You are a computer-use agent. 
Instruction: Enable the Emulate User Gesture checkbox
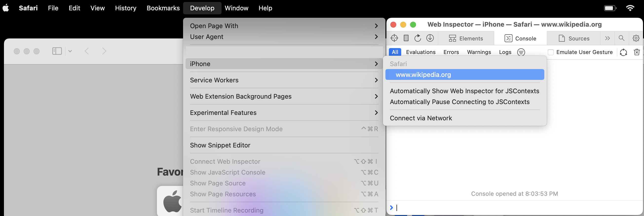(x=550, y=52)
